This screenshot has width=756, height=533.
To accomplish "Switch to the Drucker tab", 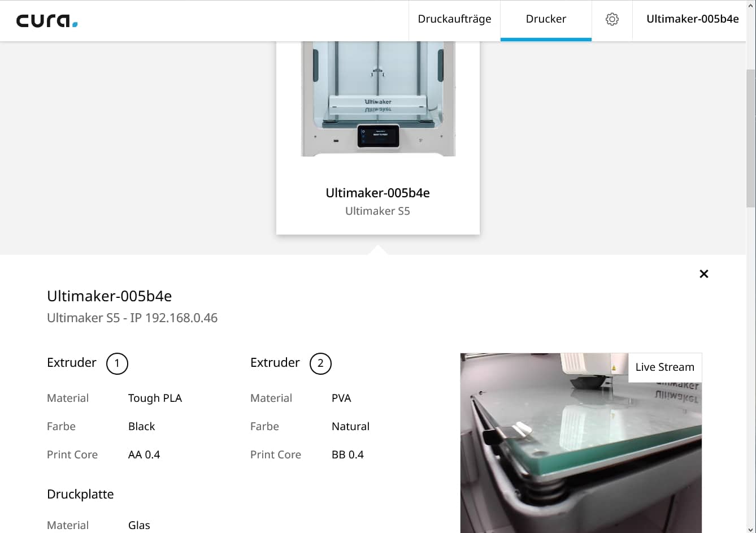I will click(546, 19).
